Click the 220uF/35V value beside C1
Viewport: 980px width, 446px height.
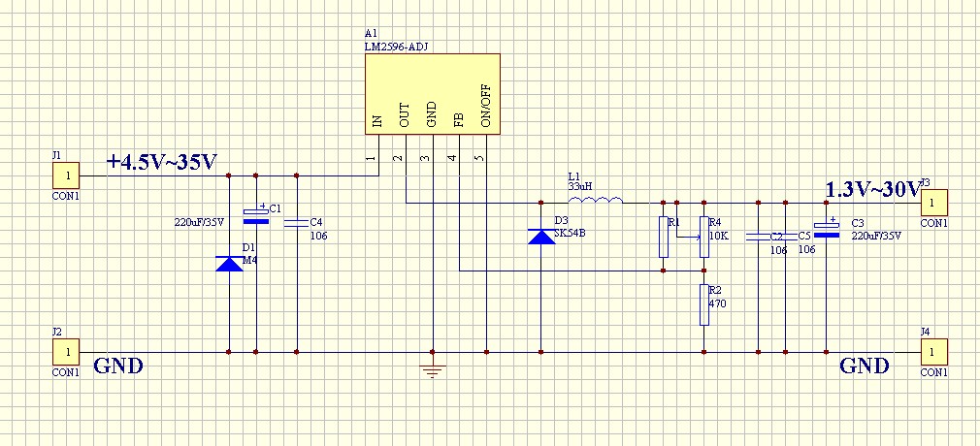(x=198, y=222)
